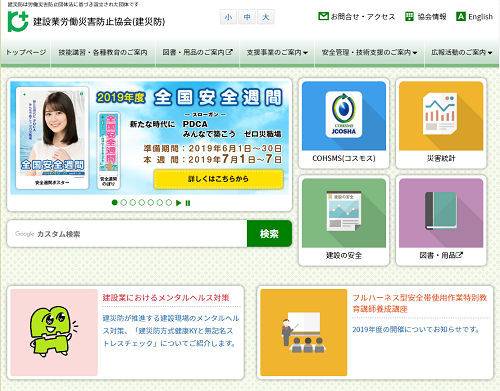Select the first carousel slide dot
The width and height of the screenshot is (500, 391).
click(x=115, y=202)
